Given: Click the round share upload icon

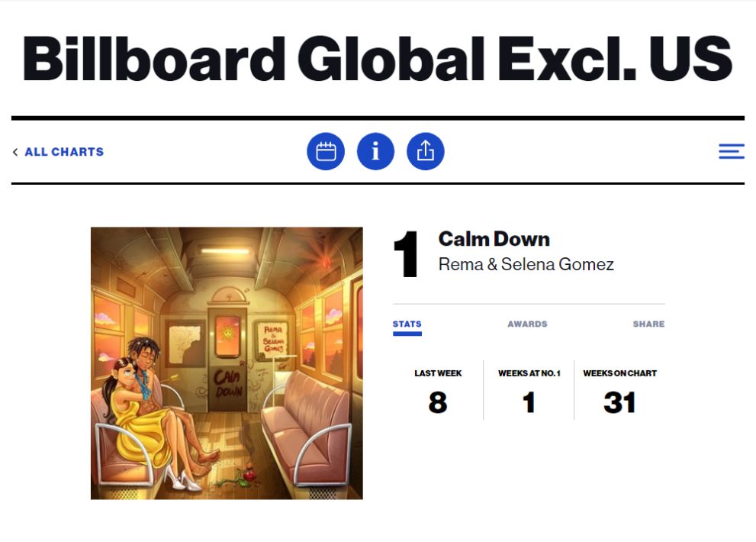Looking at the screenshot, I should point(425,151).
